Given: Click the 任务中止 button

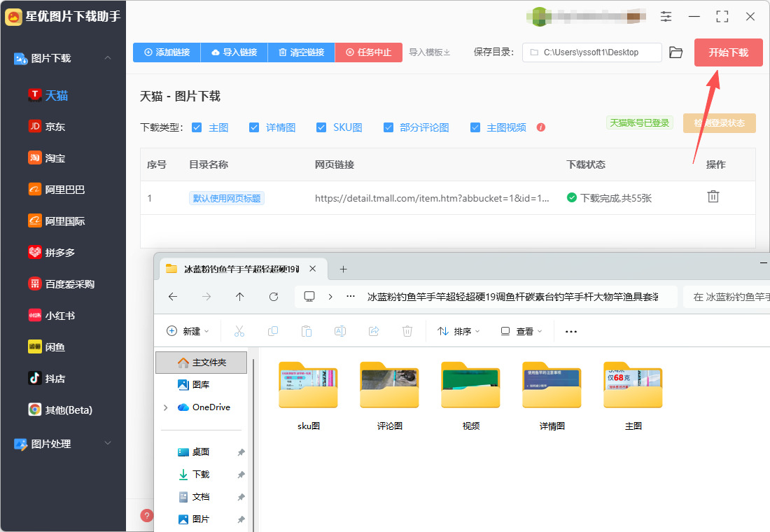Looking at the screenshot, I should 369,52.
